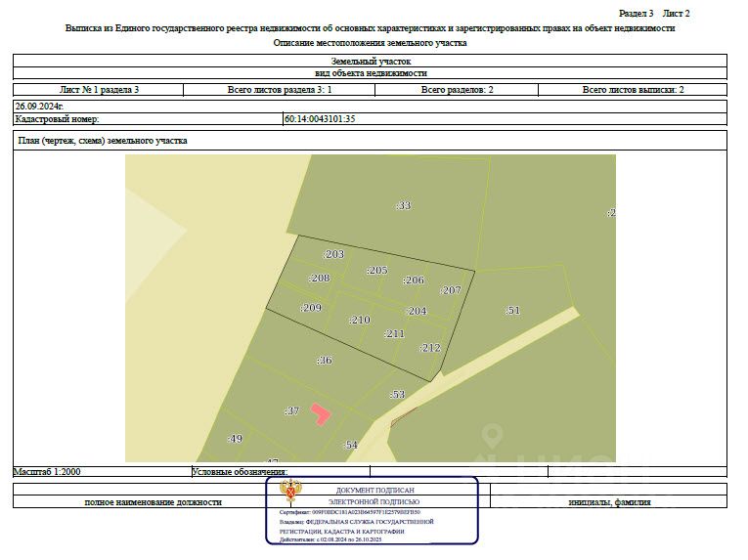Click the coat of arms emblem in signature stamp
Screen dimensions: 748x560
[290, 493]
